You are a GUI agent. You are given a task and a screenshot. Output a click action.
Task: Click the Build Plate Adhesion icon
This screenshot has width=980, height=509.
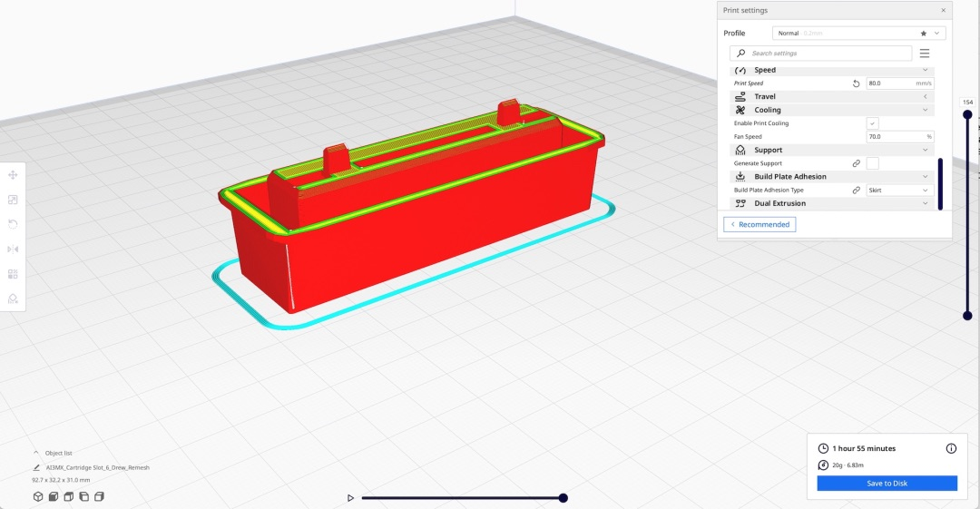click(x=740, y=176)
